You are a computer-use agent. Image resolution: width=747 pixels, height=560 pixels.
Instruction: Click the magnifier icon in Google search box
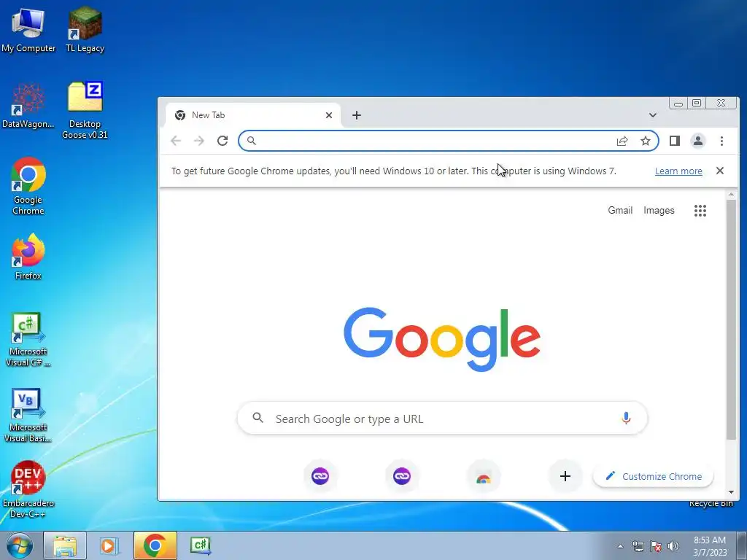click(258, 418)
